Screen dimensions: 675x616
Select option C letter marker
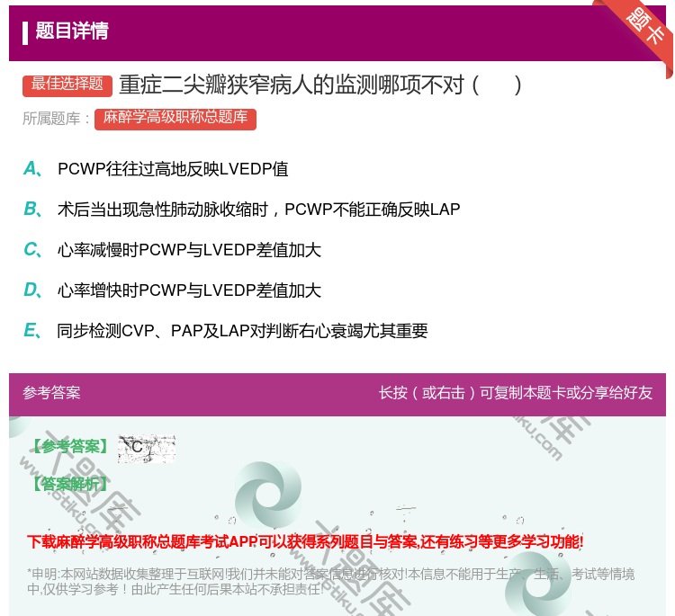(x=32, y=249)
